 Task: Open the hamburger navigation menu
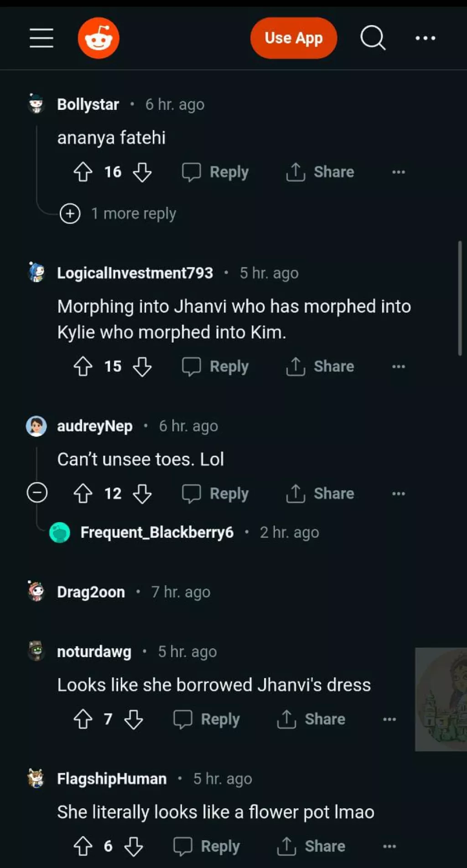[x=42, y=38]
